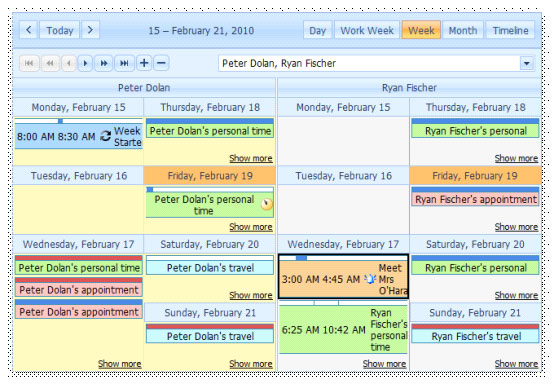Screen dimensions: 555x385
Task: Advance to next week with right arrow
Action: click(x=90, y=30)
